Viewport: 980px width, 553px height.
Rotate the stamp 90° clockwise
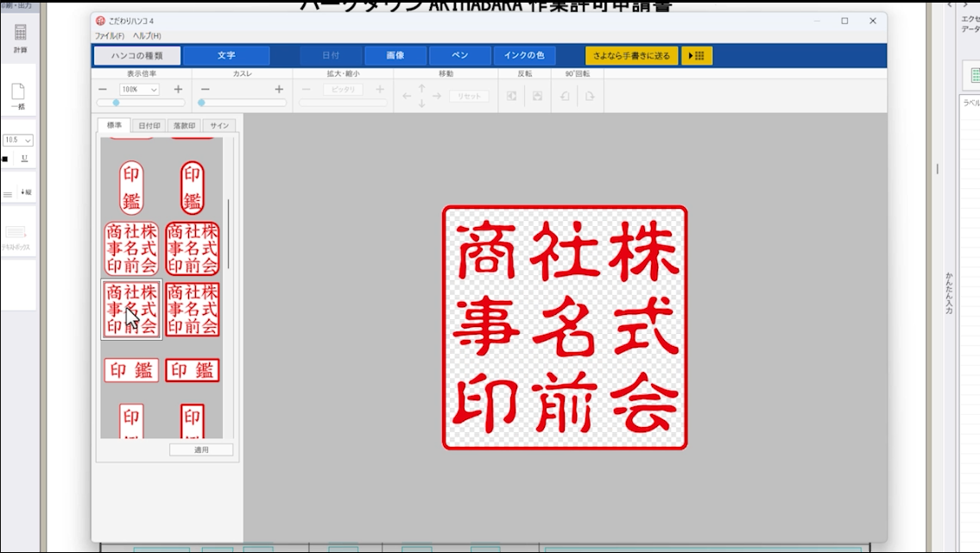[x=590, y=96]
